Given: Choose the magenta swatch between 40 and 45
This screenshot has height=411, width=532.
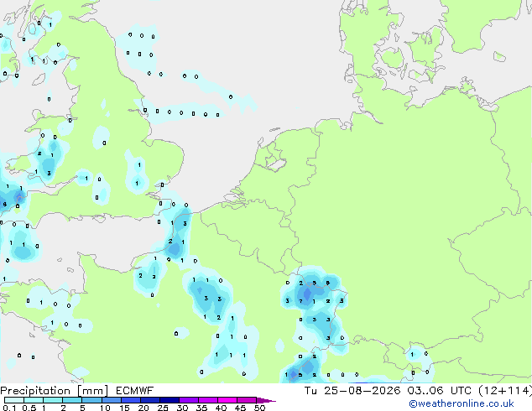Looking at the screenshot, I should pos(227,400).
